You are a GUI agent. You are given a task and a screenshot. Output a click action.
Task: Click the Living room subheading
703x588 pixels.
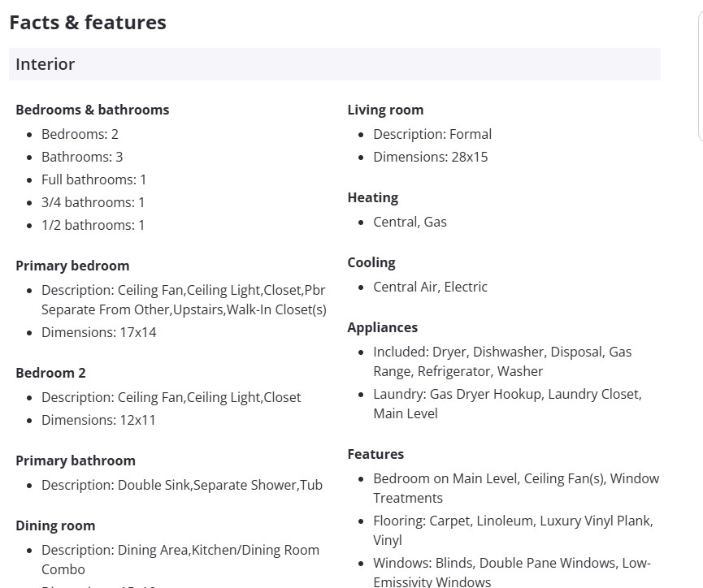click(385, 110)
